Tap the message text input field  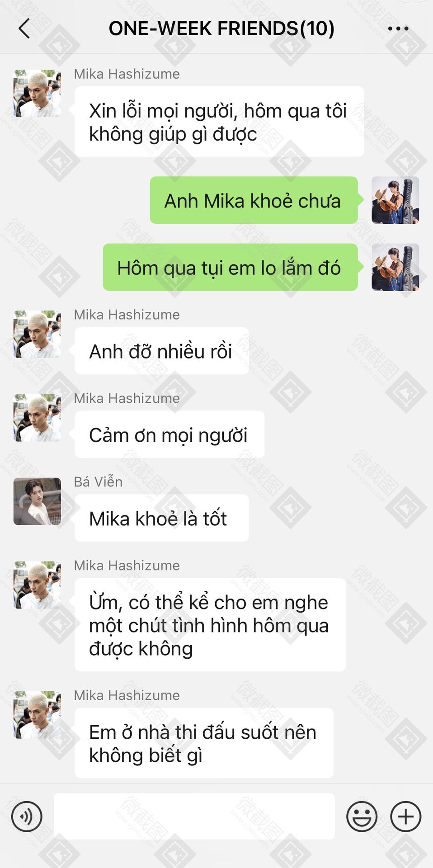(x=194, y=816)
